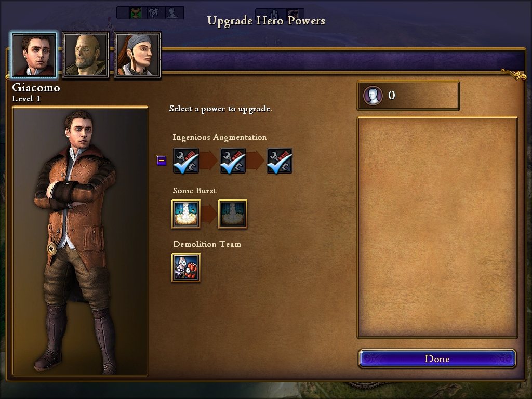Click the small purple Ingenious Augmentation marker

[x=161, y=161]
